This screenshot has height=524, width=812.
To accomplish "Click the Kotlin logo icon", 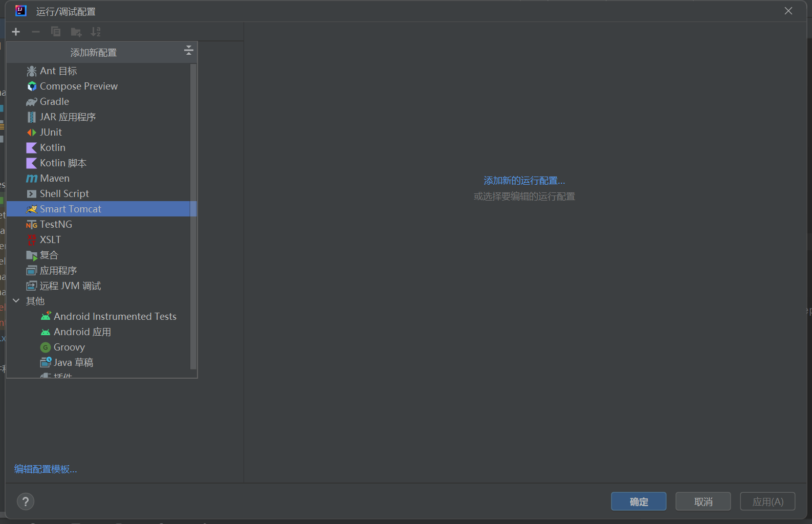I will tap(32, 148).
